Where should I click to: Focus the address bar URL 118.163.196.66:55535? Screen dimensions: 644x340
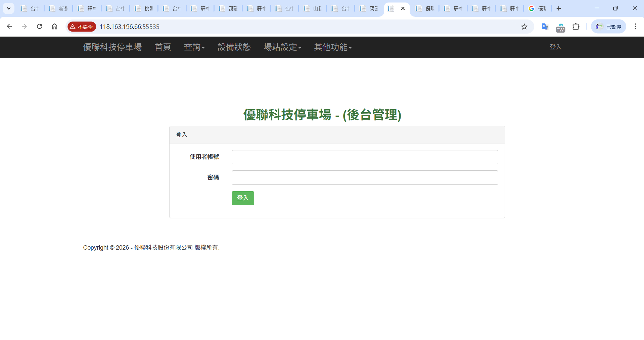click(x=129, y=27)
